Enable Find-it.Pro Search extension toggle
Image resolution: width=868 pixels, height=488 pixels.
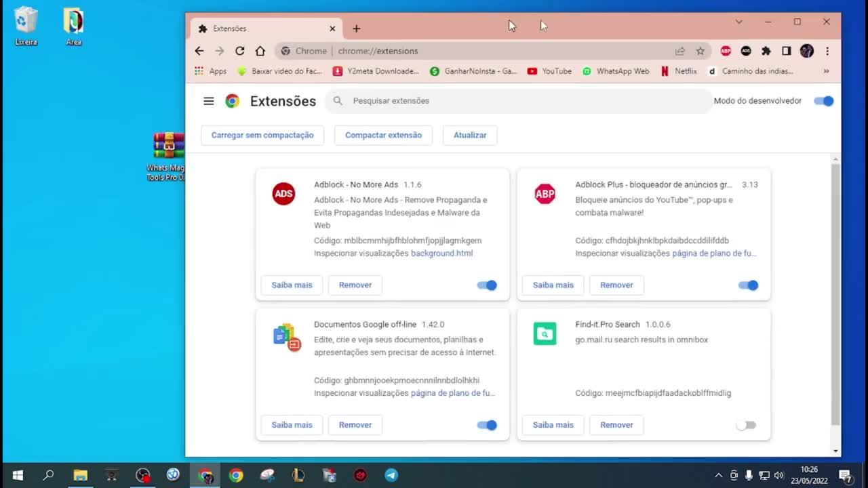pyautogui.click(x=746, y=425)
